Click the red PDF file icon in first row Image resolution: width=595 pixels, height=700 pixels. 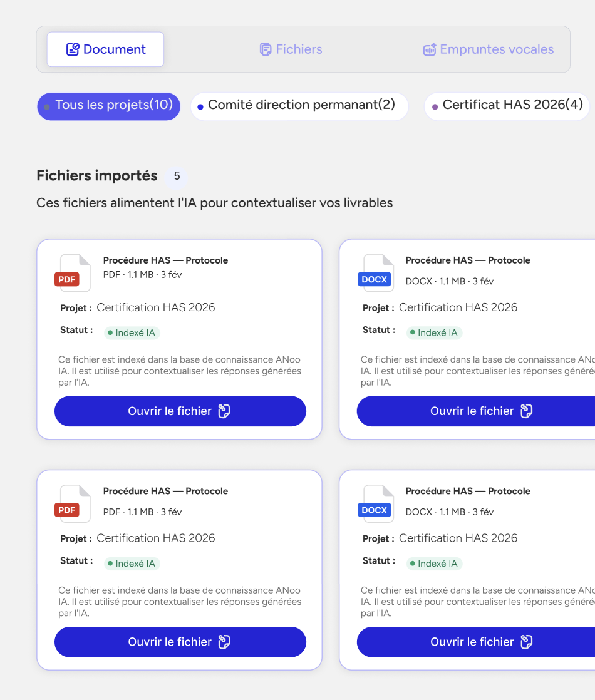tap(73, 273)
